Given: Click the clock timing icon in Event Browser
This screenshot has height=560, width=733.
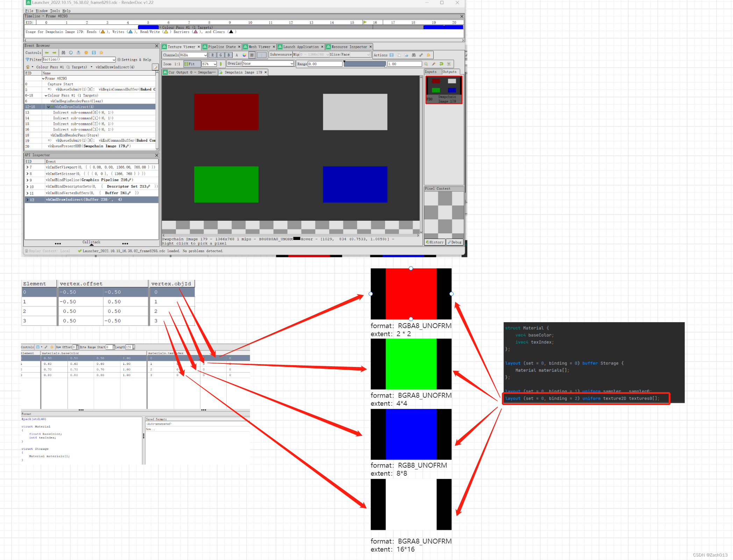Looking at the screenshot, I should [x=71, y=53].
